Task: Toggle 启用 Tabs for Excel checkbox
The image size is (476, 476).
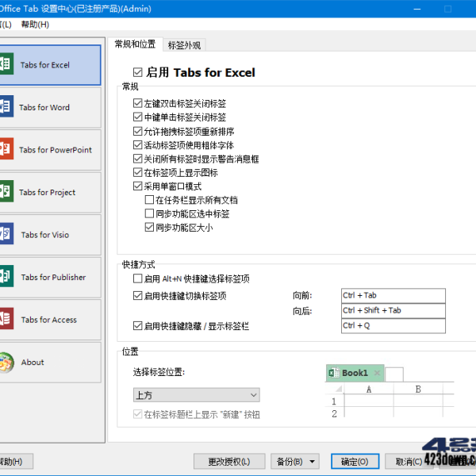Action: pos(137,72)
